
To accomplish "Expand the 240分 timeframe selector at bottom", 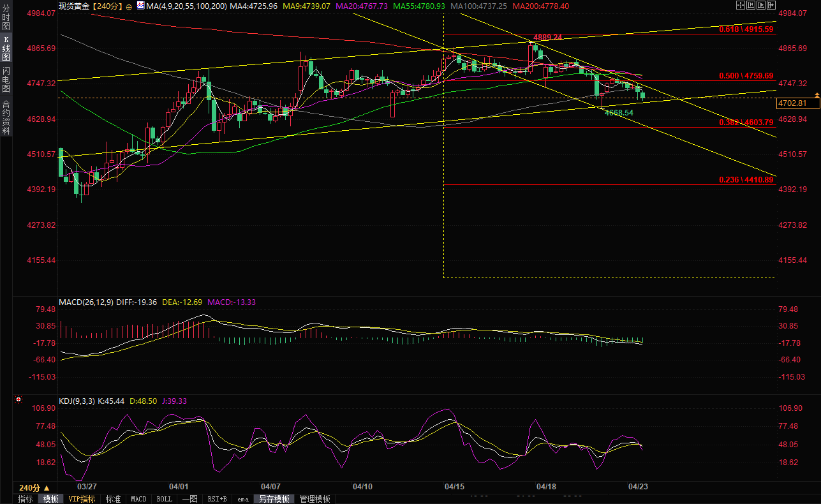I will 34,487.
